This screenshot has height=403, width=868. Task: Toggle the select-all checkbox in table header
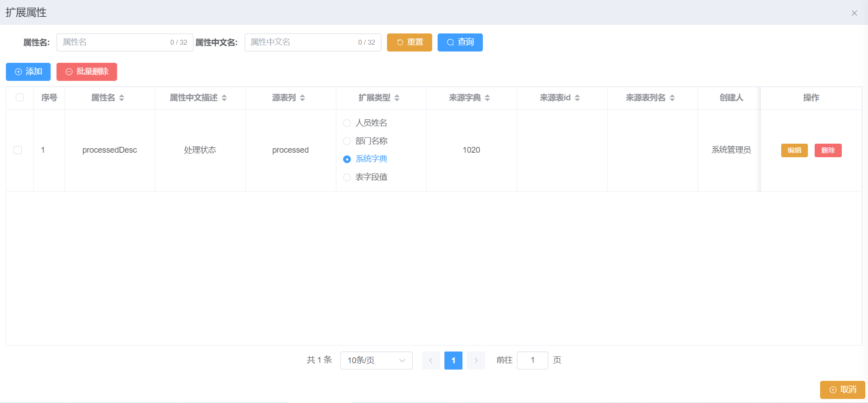[x=19, y=98]
